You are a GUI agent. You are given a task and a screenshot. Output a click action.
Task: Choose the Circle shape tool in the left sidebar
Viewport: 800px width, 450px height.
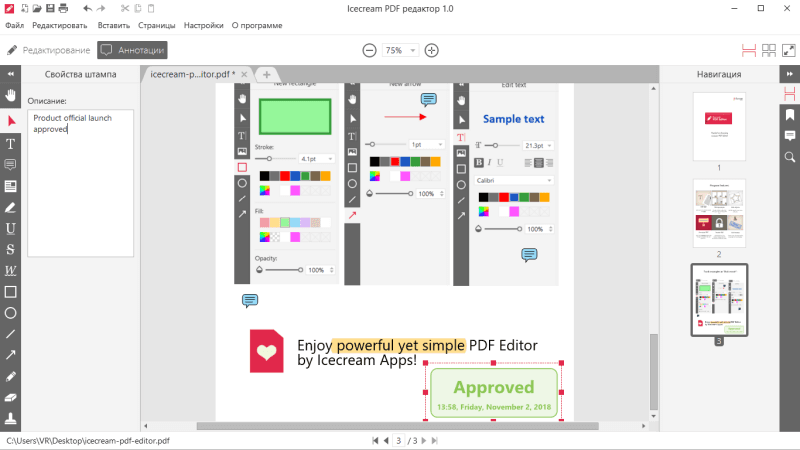(x=10, y=313)
